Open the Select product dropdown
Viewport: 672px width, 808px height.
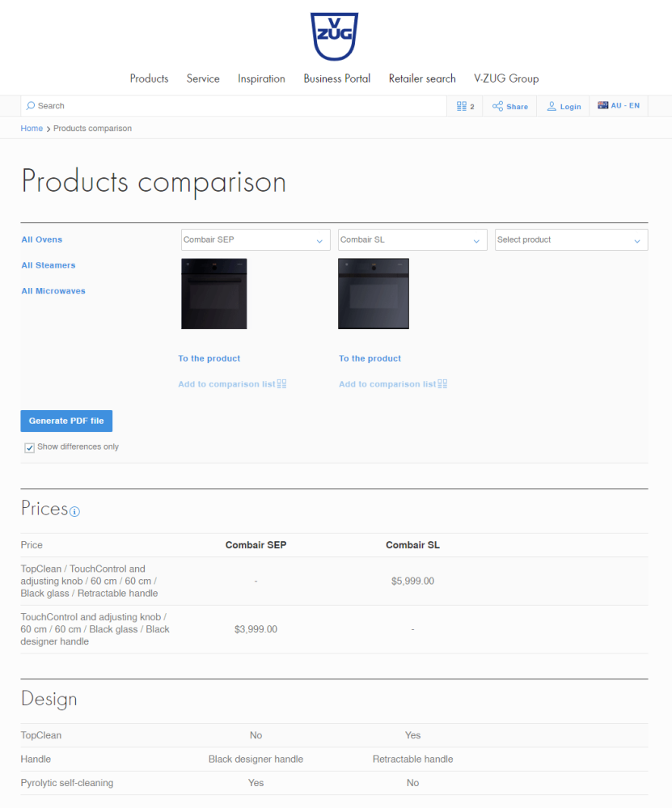(x=571, y=239)
